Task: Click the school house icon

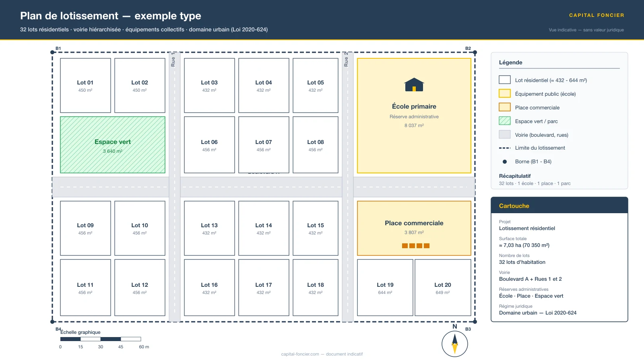Action: pos(414,85)
